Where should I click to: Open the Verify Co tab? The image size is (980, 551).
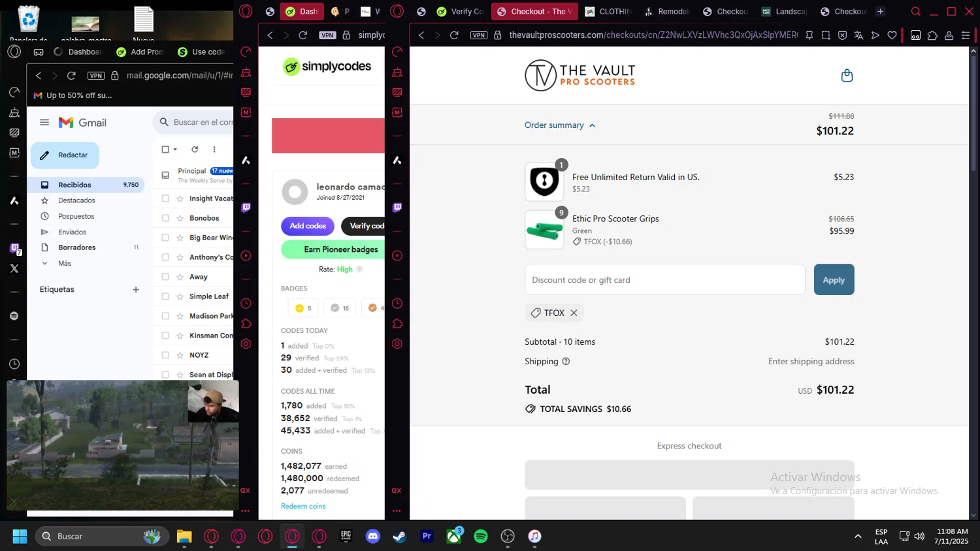tap(460, 11)
